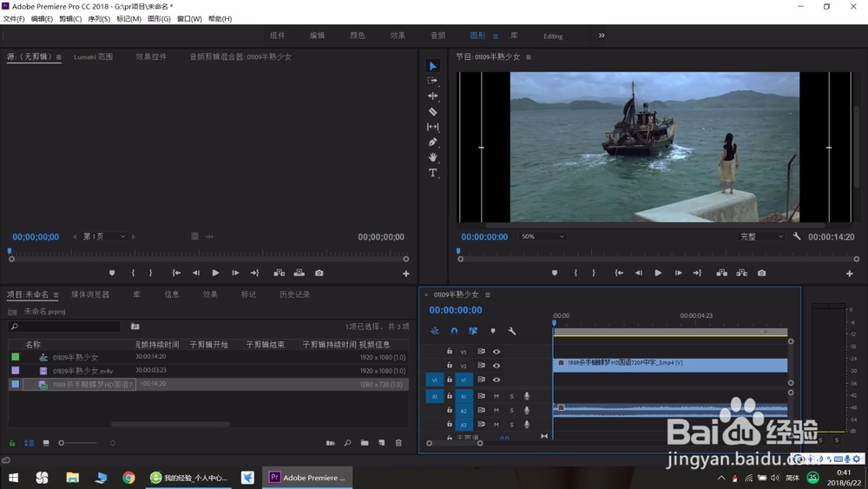Enable voice-over record on A1
868x489 pixels.
[527, 397]
